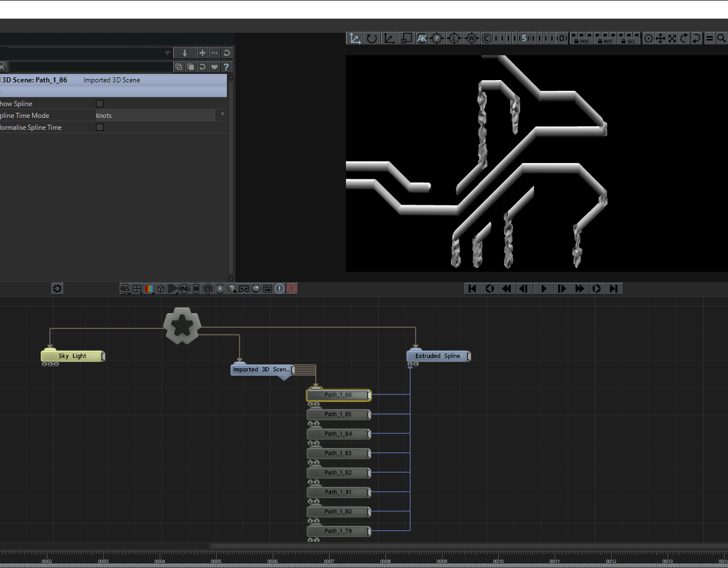Toggle the RNG range display icon
Screen dimensions: 728x568
click(x=185, y=289)
